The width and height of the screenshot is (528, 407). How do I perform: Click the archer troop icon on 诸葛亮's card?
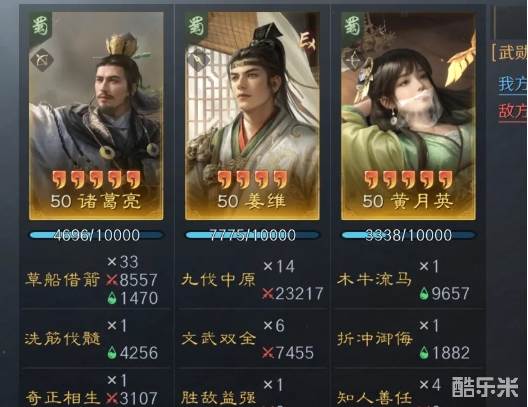pos(42,61)
